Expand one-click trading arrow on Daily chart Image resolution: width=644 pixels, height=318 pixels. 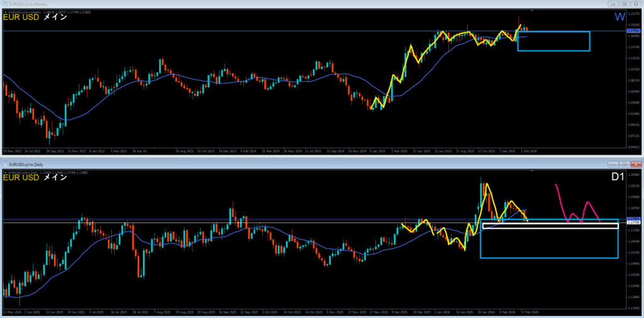(5, 172)
